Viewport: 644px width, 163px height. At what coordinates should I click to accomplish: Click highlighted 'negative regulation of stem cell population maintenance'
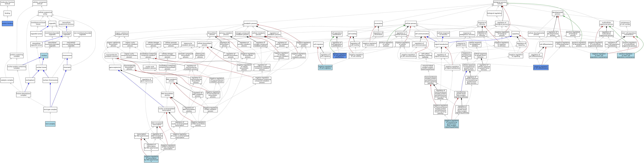click(599, 56)
